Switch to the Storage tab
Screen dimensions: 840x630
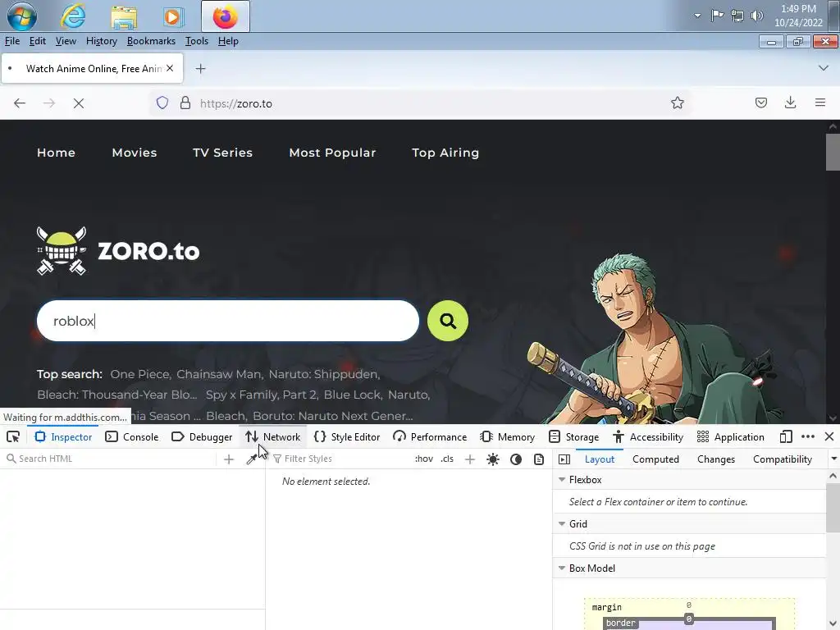coord(573,437)
